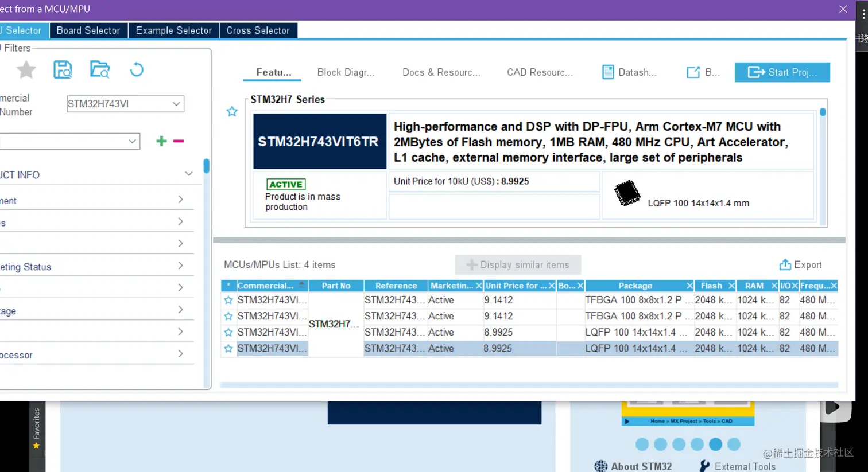Toggle favorite star on first 9.1412 row
Image resolution: width=868 pixels, height=472 pixels.
(228, 300)
